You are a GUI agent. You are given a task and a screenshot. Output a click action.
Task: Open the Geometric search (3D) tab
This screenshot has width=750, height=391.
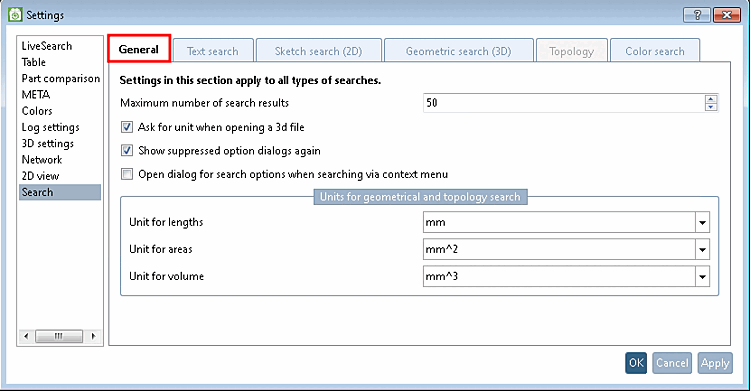pos(458,51)
